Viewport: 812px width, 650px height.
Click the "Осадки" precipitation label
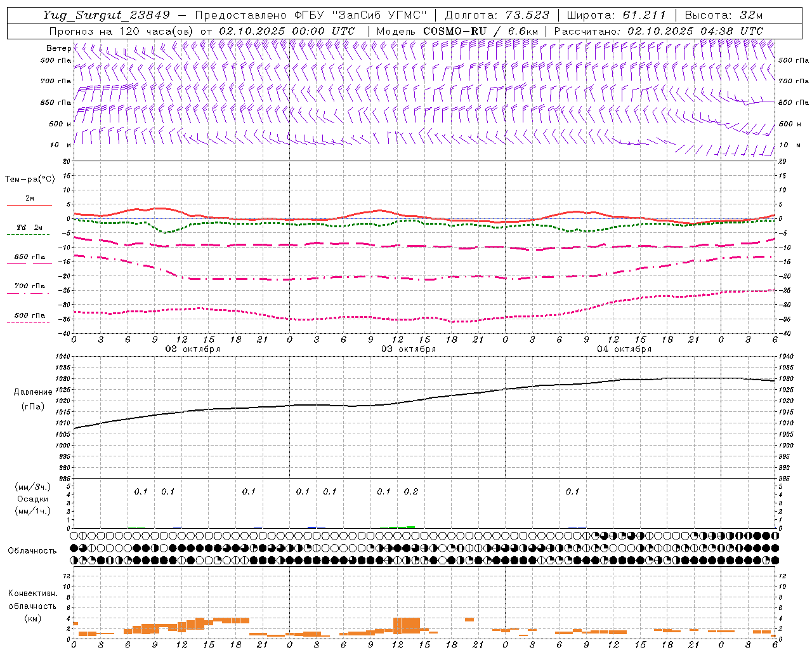point(33,500)
